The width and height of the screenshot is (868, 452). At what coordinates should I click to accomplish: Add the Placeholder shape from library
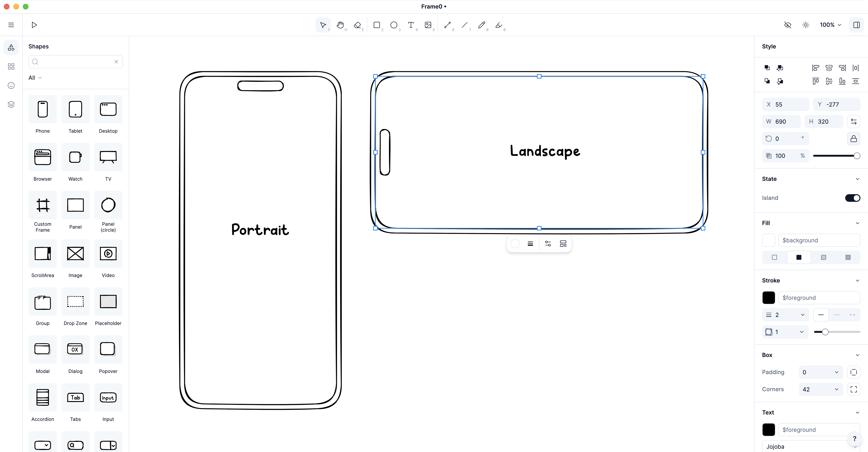point(108,301)
